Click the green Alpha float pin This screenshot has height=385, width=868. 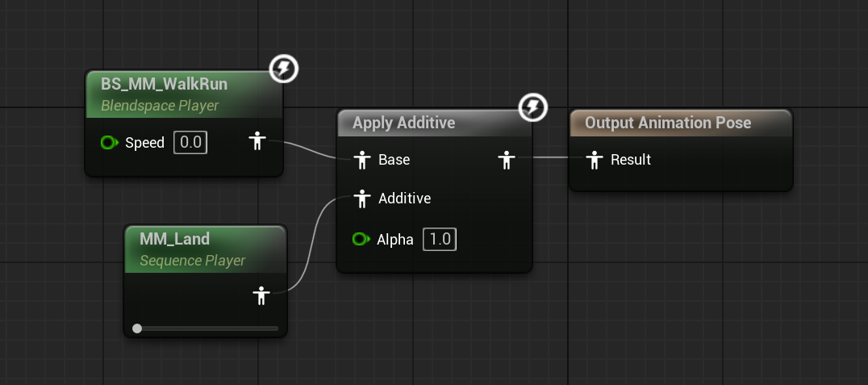click(361, 239)
